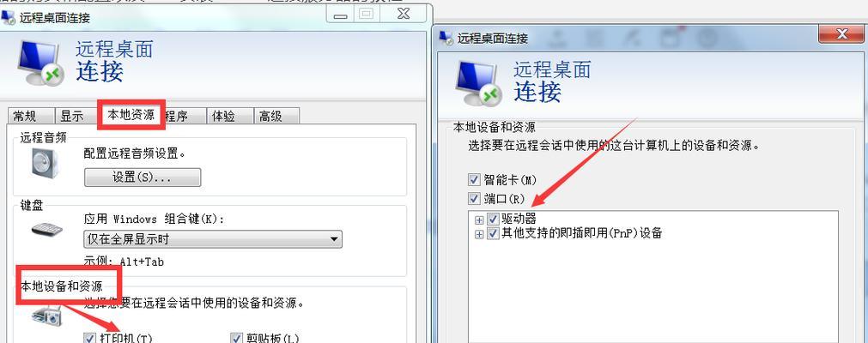Click the local devices printer camera icon
The height and width of the screenshot is (343, 868).
pos(47,316)
